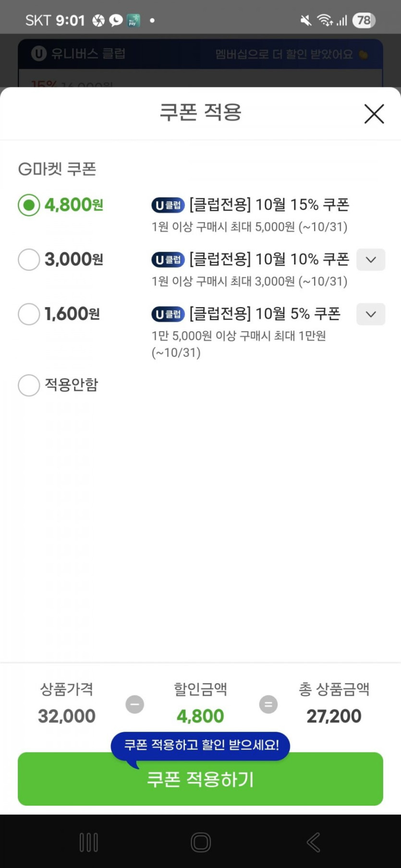Tap the equals icon before 총 상품금액
This screenshot has height=868, width=401.
pyautogui.click(x=268, y=704)
